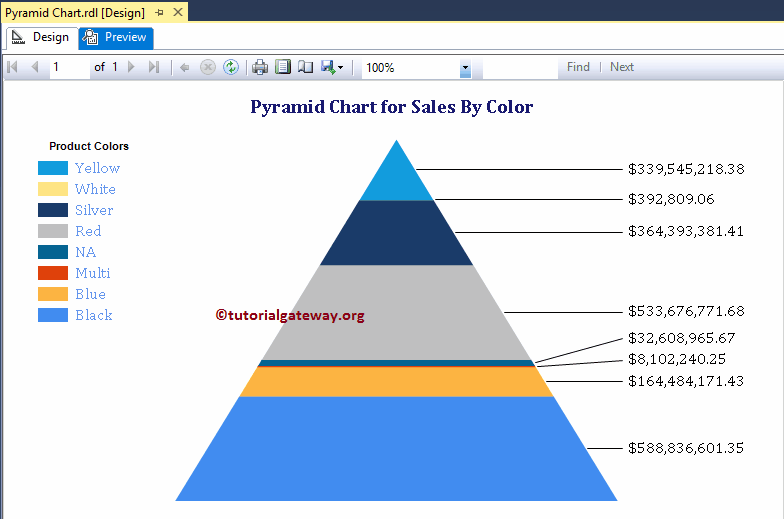Screen dimensions: 784x519
Task: Refresh the report preview
Action: coord(230,67)
